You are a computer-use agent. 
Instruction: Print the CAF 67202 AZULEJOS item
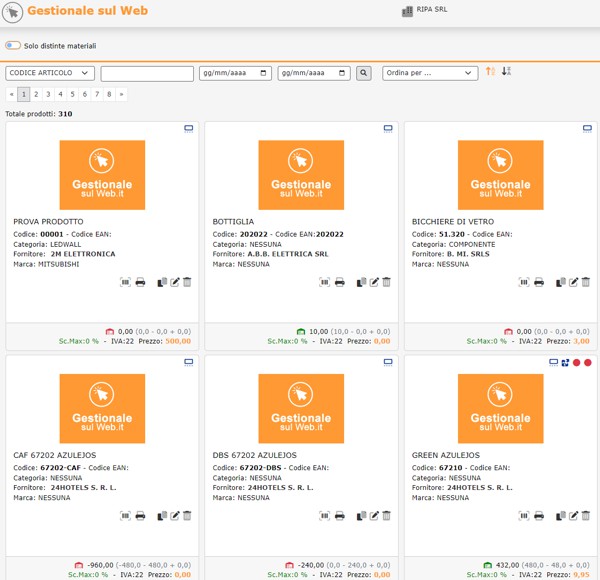pos(140,516)
